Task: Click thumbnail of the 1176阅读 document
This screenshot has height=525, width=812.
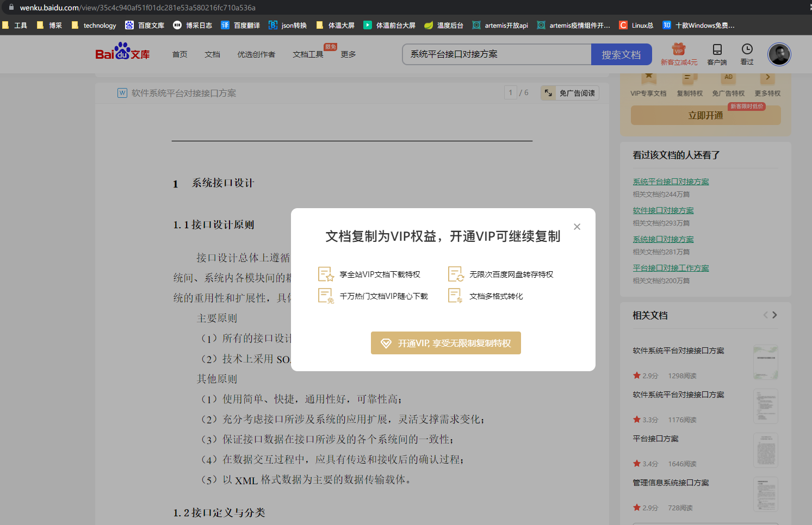Action: pyautogui.click(x=766, y=407)
